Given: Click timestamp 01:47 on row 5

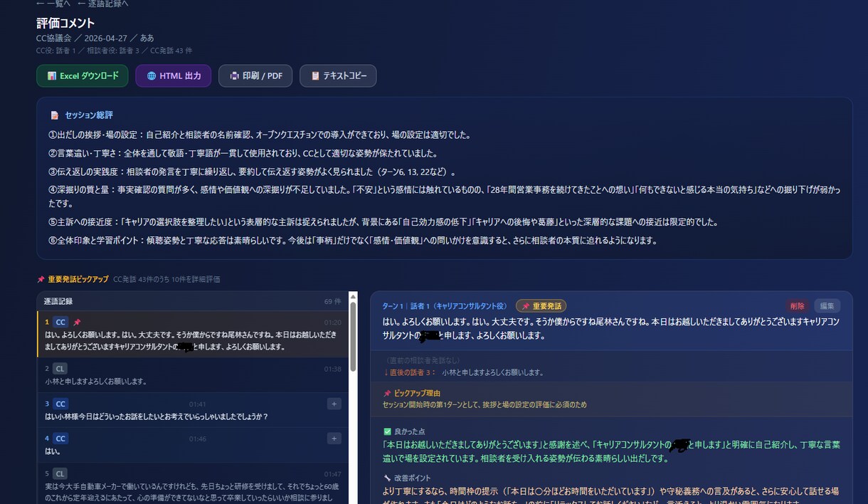Looking at the screenshot, I should point(332,473).
